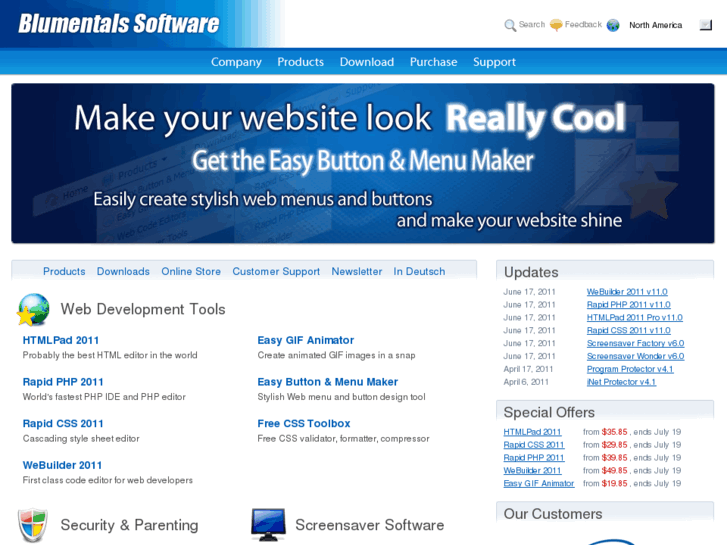727x545 pixels.
Task: Click 'Free CSS validator, formatter, compressor' text
Action: pos(344,439)
